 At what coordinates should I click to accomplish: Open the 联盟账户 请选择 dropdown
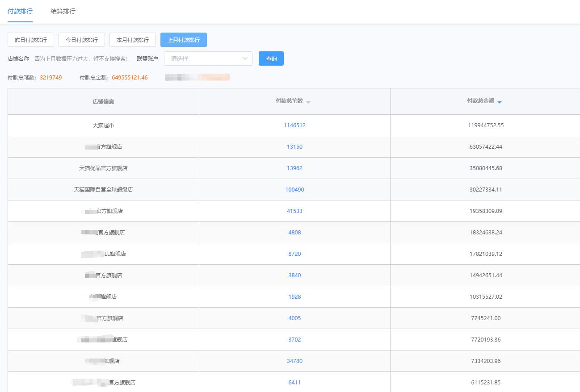pos(208,58)
